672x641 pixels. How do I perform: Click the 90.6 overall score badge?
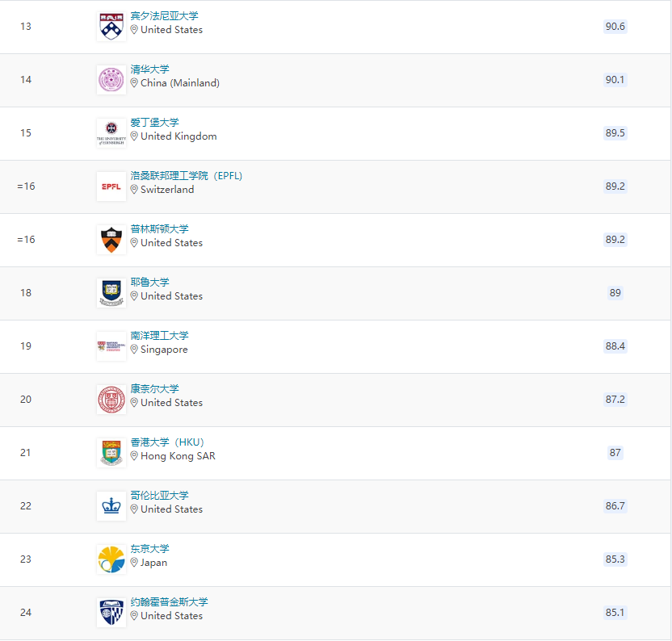click(x=615, y=27)
